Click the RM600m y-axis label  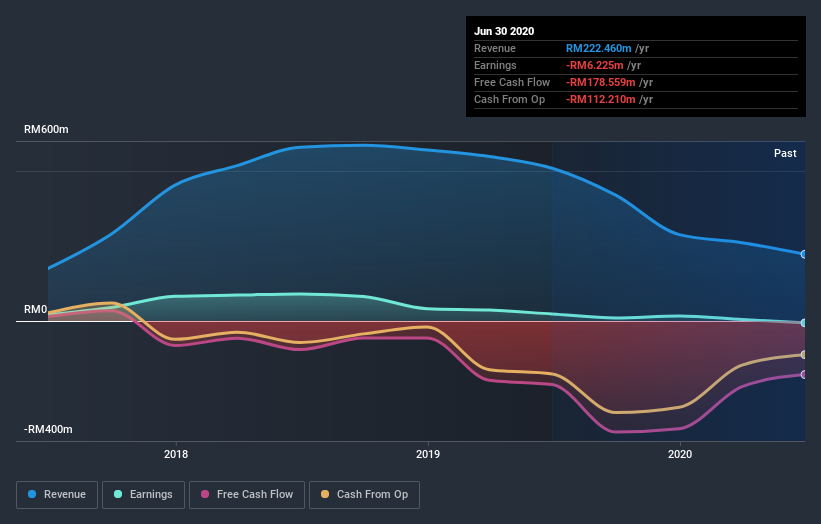coord(46,129)
